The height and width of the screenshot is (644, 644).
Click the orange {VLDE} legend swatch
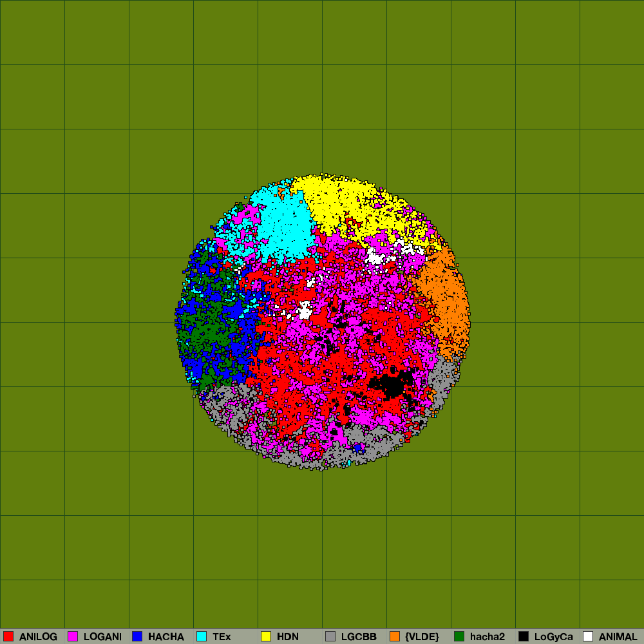[x=395, y=636]
